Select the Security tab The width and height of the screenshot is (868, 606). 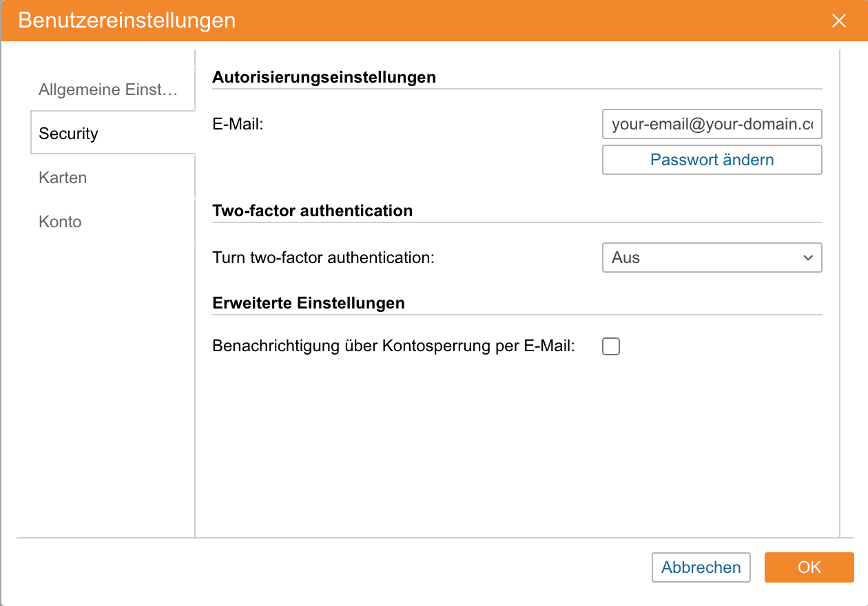coord(69,134)
